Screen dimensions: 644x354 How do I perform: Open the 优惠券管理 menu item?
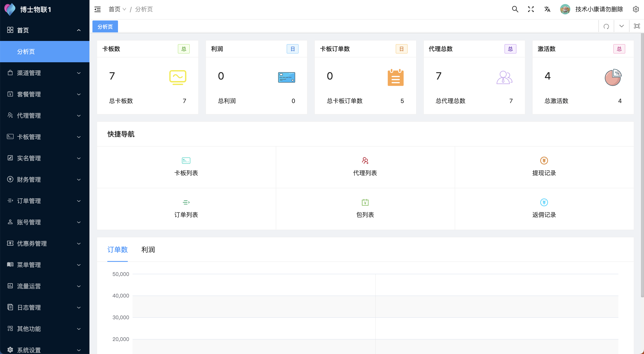[45, 243]
